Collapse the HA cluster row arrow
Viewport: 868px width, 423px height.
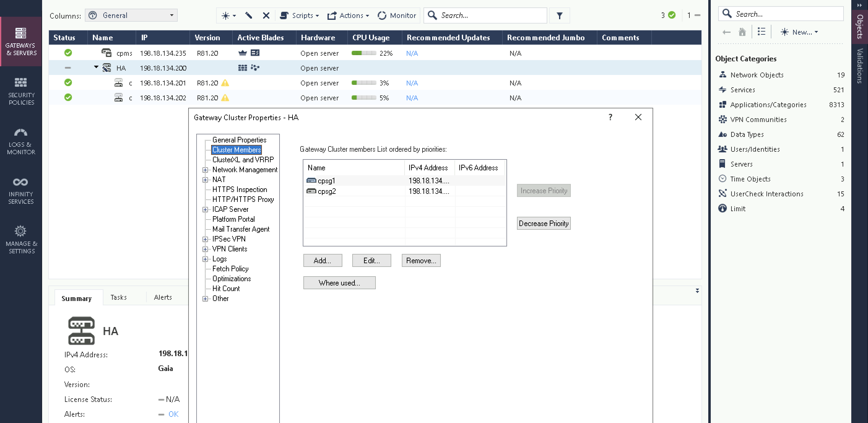coord(96,68)
